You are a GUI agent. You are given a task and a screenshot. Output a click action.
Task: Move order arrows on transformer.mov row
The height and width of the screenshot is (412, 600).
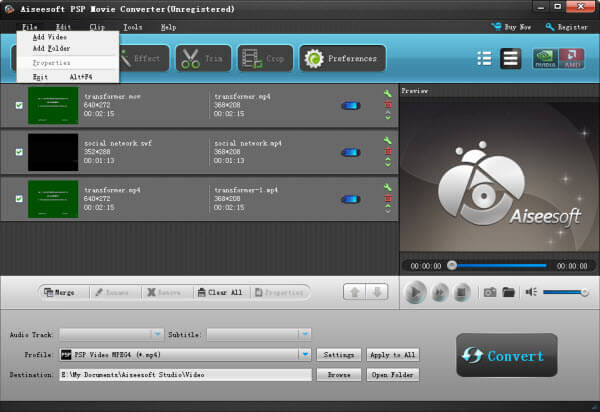pyautogui.click(x=388, y=115)
